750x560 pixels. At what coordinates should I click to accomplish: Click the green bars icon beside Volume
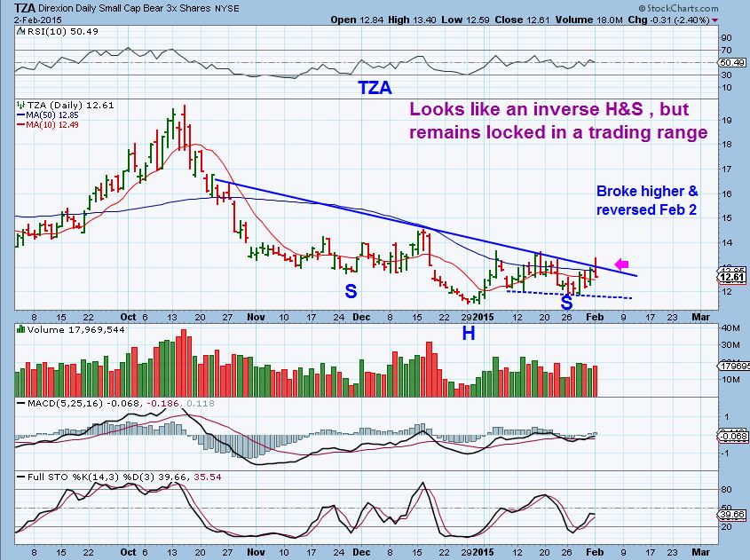pyautogui.click(x=20, y=329)
